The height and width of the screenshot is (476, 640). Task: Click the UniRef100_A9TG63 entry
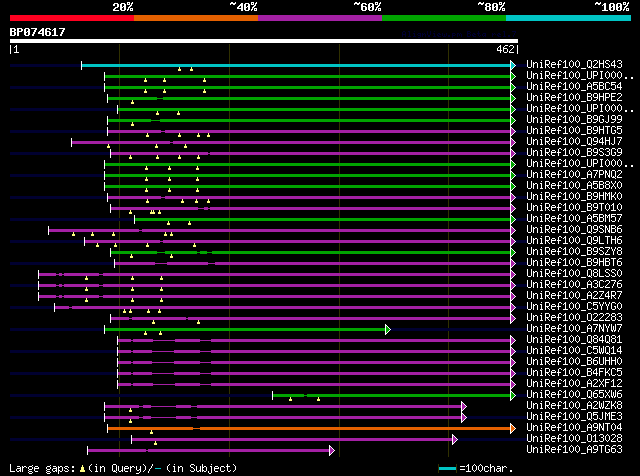(574, 450)
